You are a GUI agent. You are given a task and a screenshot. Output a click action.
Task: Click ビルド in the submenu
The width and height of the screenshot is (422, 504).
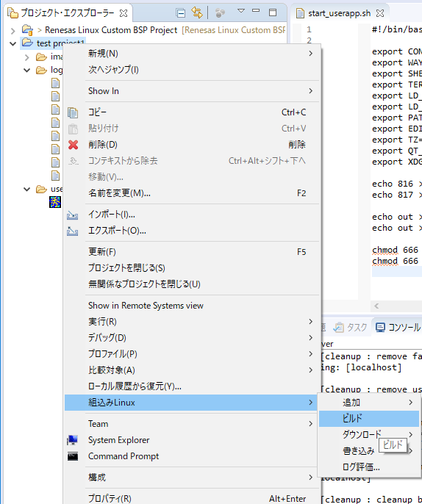369,419
